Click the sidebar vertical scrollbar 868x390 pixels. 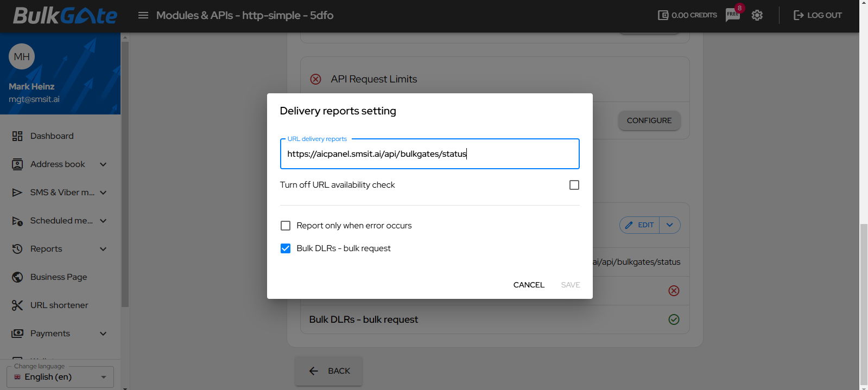click(125, 174)
